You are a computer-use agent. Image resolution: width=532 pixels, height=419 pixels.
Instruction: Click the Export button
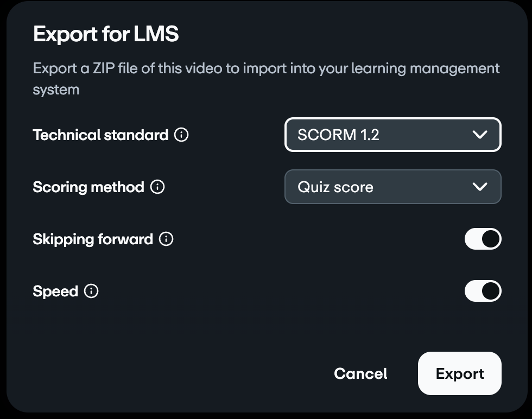tap(460, 373)
